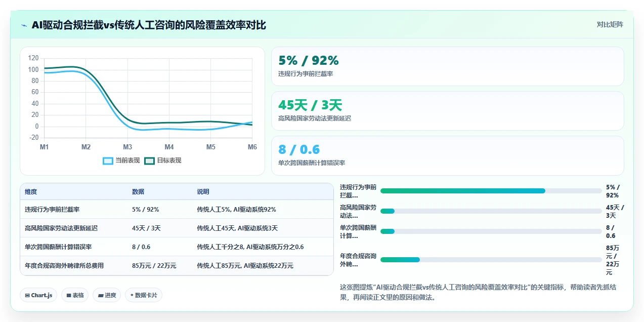The width and height of the screenshot is (644, 322).
Task: Click 传统人工千分之8 description cell
Action: point(250,247)
